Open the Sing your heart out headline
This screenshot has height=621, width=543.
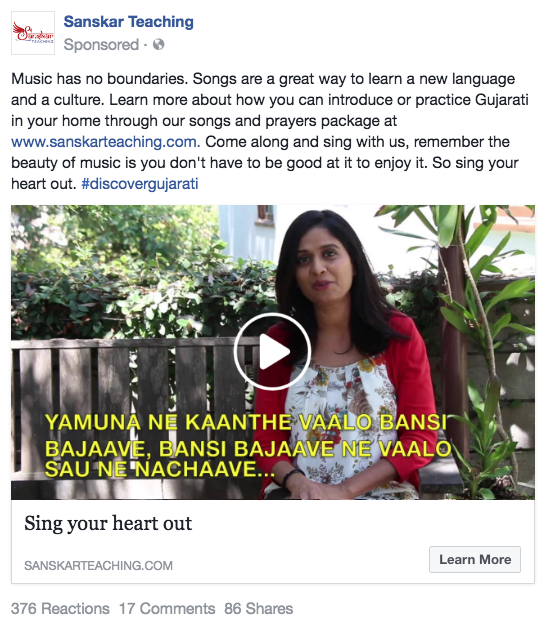108,523
